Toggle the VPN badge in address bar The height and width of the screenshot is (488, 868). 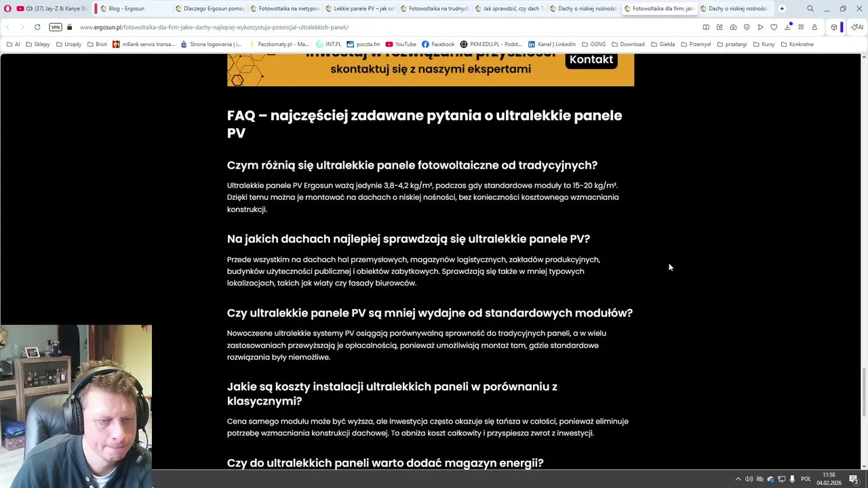pyautogui.click(x=56, y=27)
